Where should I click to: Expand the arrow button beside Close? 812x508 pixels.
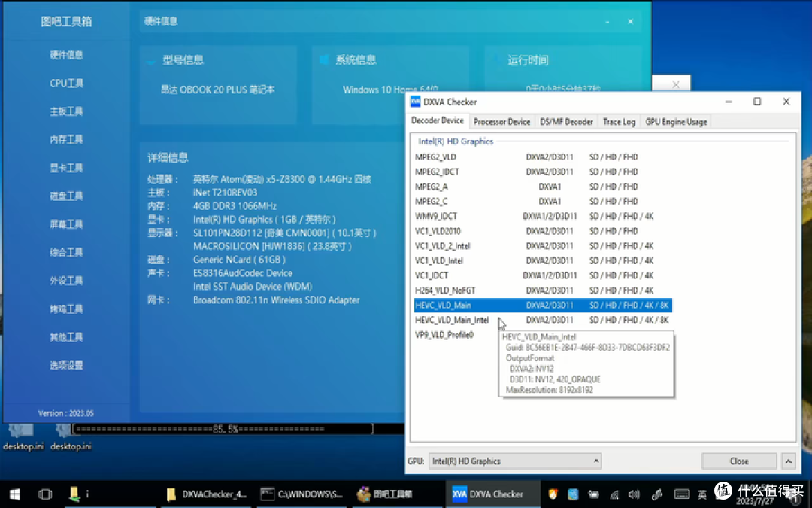click(x=789, y=461)
